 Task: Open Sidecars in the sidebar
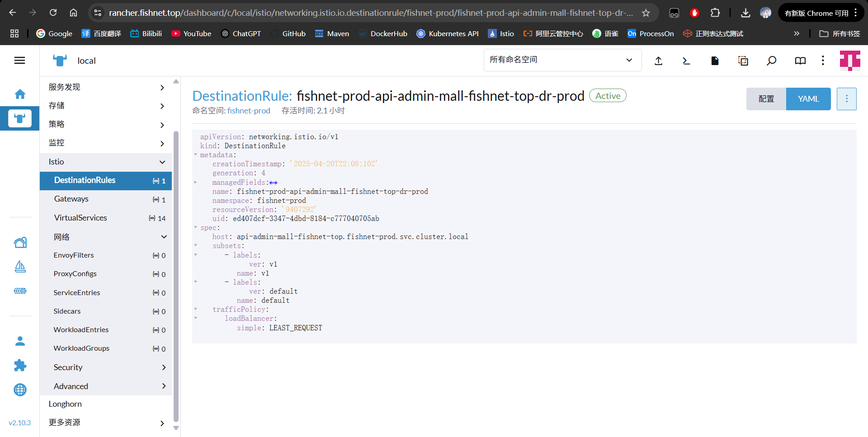tap(106, 311)
